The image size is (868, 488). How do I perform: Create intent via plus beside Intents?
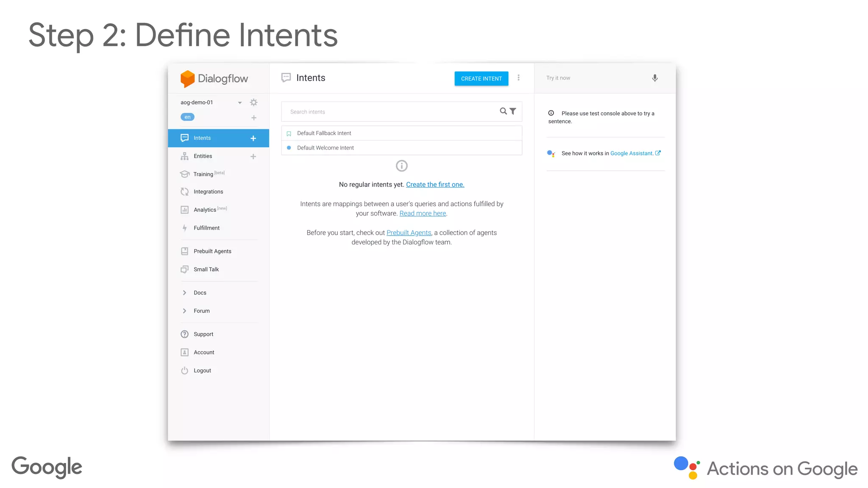pos(253,138)
